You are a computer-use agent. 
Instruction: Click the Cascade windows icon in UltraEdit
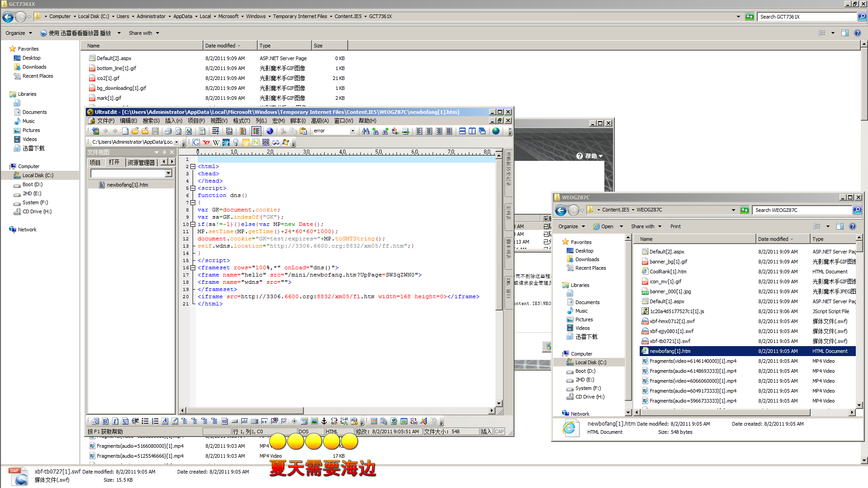pyautogui.click(x=482, y=131)
